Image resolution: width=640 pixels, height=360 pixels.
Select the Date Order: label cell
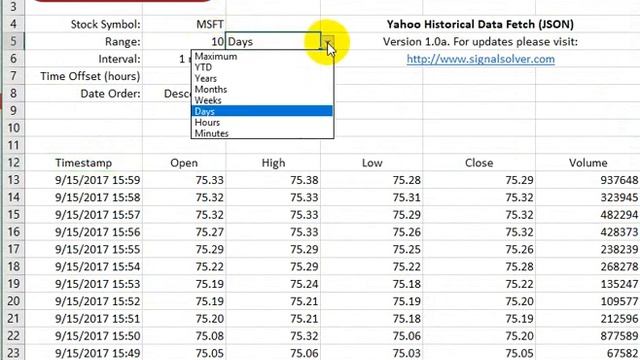click(84, 93)
